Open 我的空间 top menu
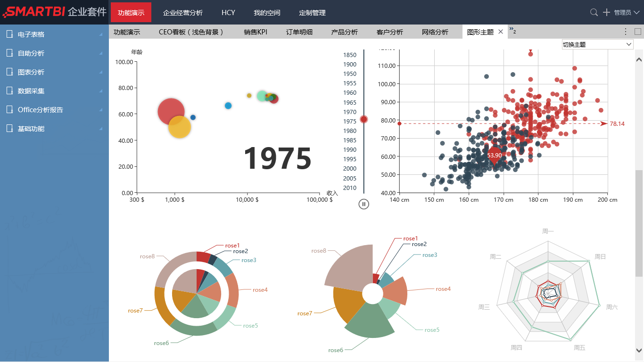The height and width of the screenshot is (362, 644). pos(267,13)
